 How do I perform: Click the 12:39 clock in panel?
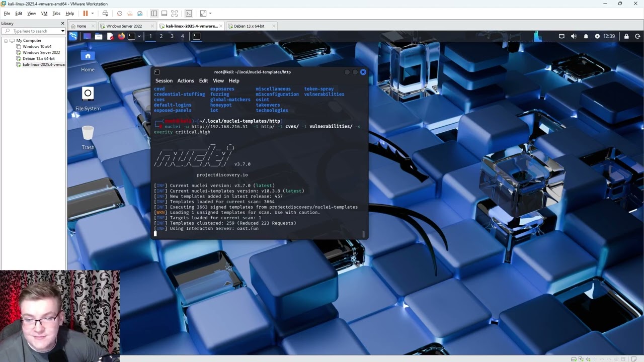(609, 36)
